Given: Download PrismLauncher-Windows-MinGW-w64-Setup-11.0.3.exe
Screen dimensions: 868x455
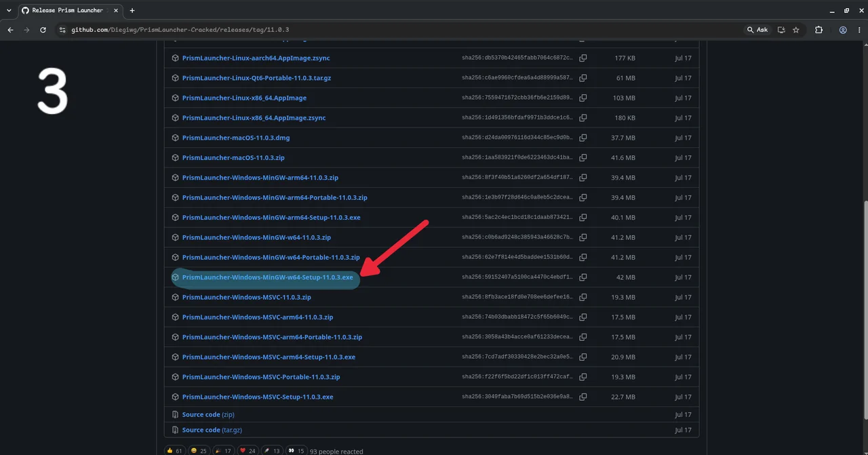Looking at the screenshot, I should [267, 277].
